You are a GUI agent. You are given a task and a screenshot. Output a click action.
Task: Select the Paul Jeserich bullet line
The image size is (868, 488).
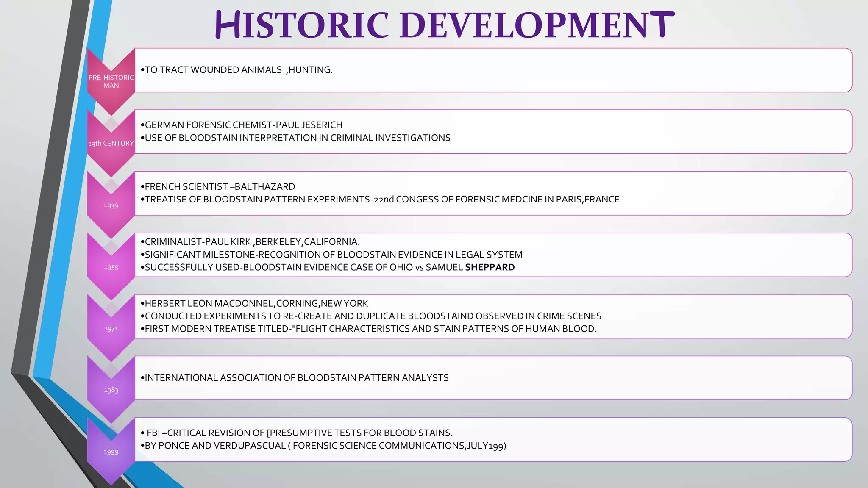(243, 125)
